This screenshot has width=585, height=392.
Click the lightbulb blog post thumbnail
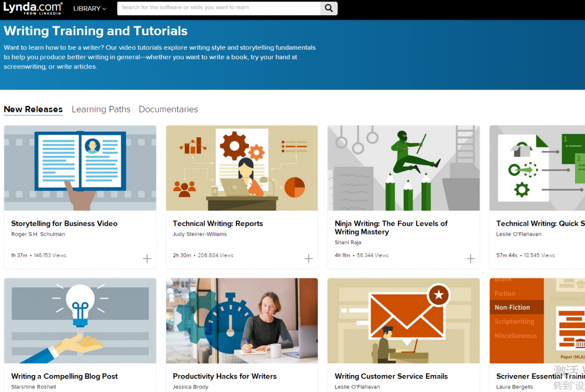[80, 321]
